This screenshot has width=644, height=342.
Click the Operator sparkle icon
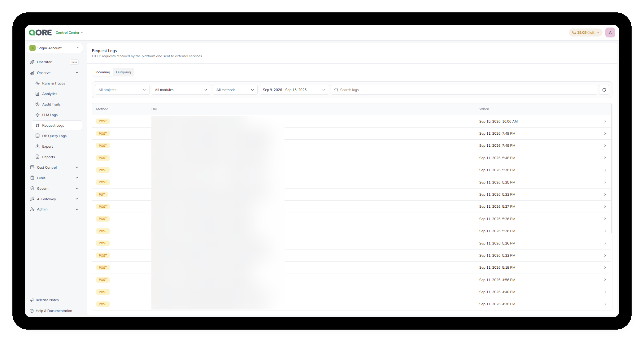(32, 62)
